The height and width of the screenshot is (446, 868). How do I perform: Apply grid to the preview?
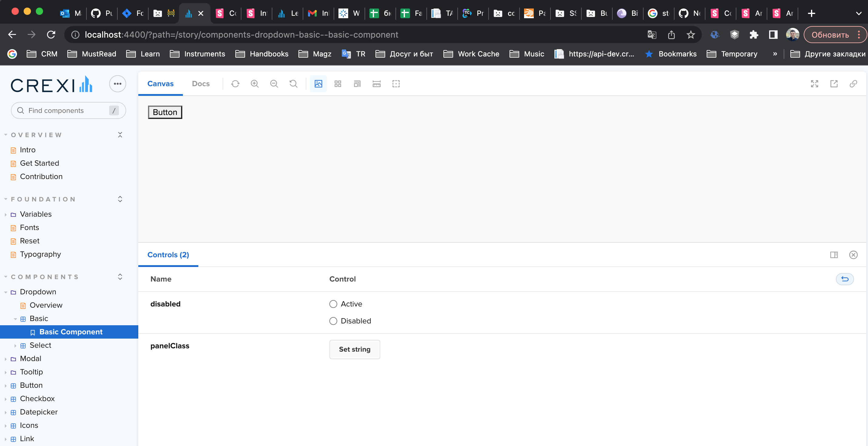pyautogui.click(x=338, y=84)
